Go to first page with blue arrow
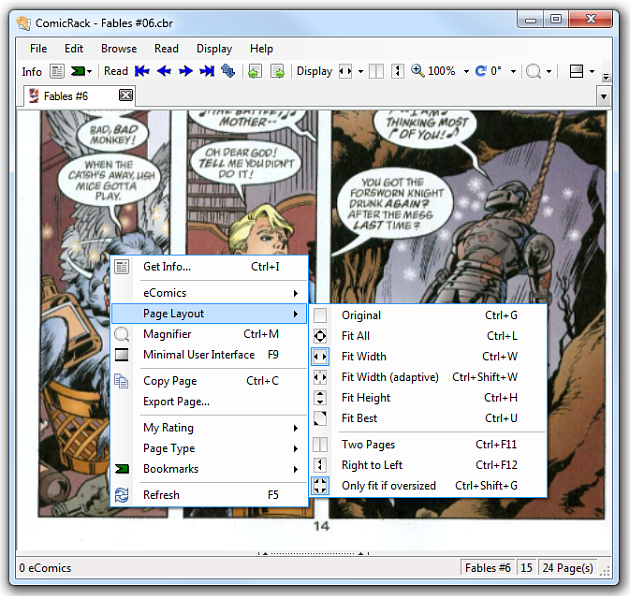This screenshot has width=630, height=596. point(142,72)
